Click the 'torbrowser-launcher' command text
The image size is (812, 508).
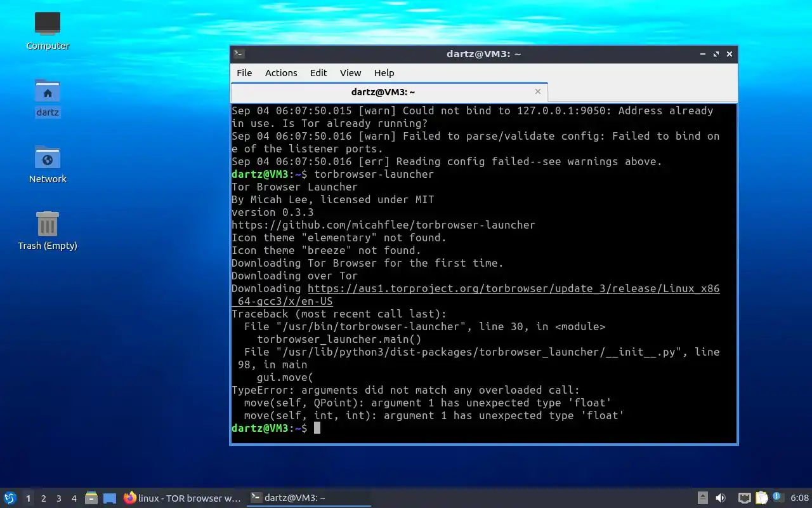pos(374,174)
